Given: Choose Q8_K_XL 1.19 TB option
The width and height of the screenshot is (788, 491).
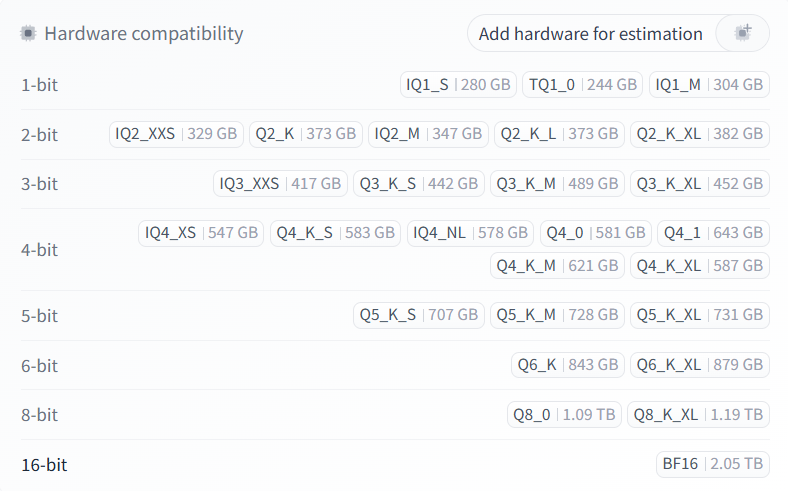Looking at the screenshot, I should (x=698, y=414).
